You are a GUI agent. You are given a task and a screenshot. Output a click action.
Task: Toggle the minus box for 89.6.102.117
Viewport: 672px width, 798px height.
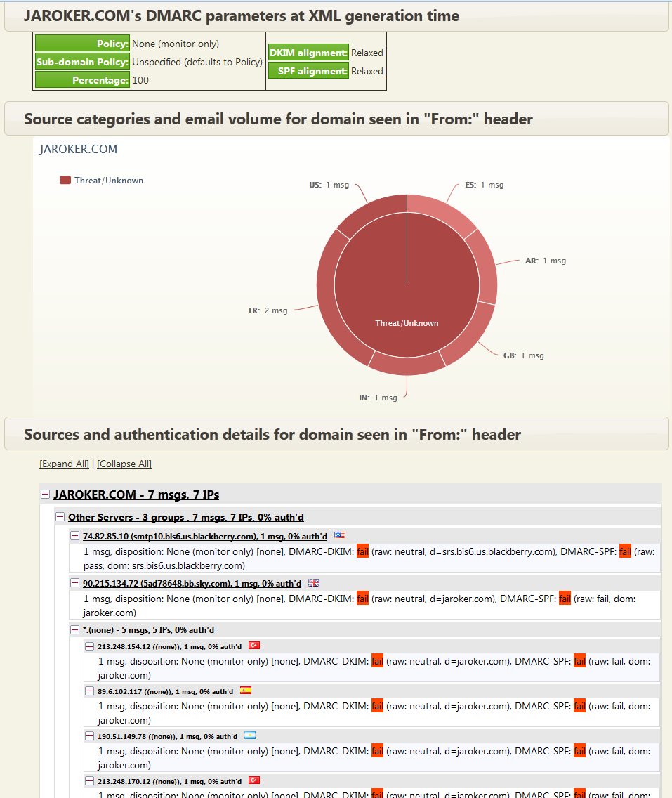[90, 691]
